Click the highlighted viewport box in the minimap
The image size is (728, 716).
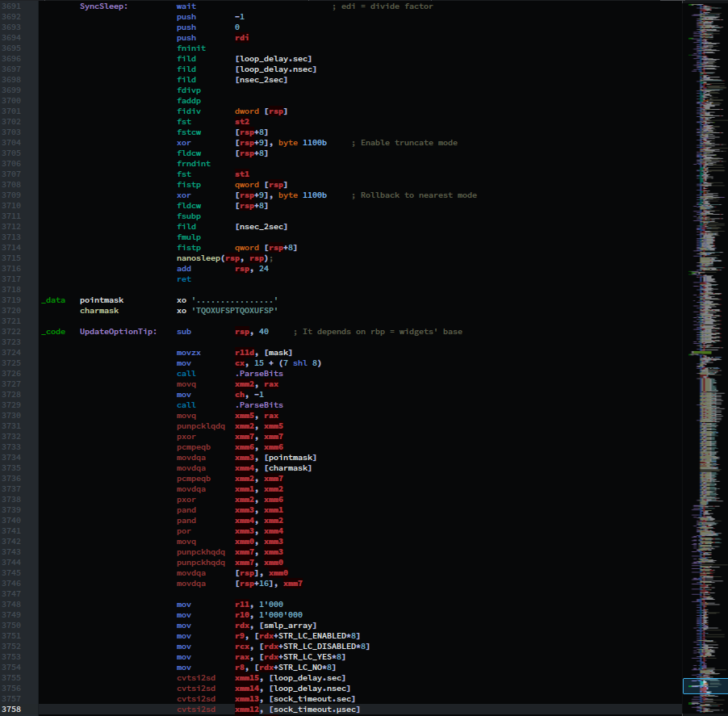pyautogui.click(x=705, y=686)
